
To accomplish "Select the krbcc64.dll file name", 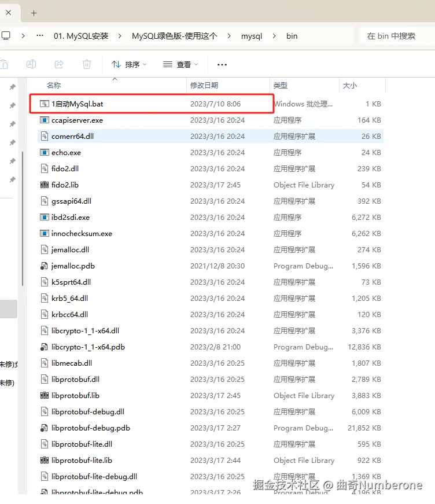I will (x=69, y=314).
